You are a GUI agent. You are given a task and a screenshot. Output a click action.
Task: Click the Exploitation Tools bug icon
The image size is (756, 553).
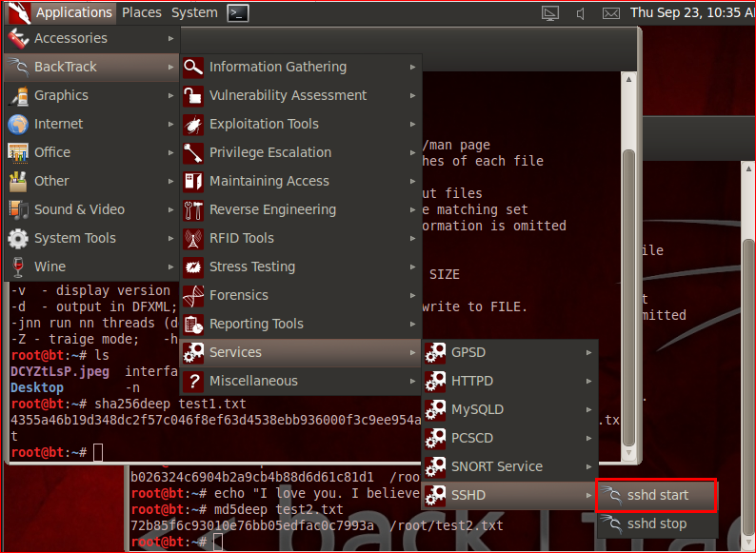pos(193,124)
